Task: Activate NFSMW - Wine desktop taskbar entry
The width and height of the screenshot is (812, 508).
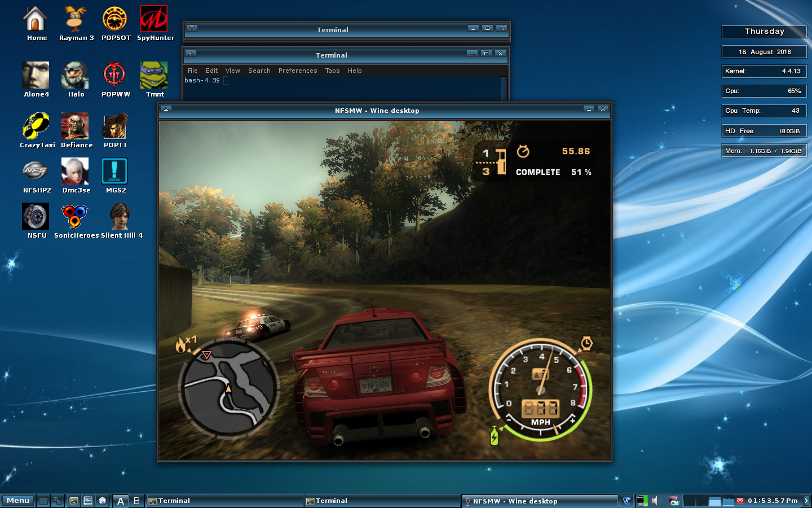Action: pyautogui.click(x=540, y=501)
